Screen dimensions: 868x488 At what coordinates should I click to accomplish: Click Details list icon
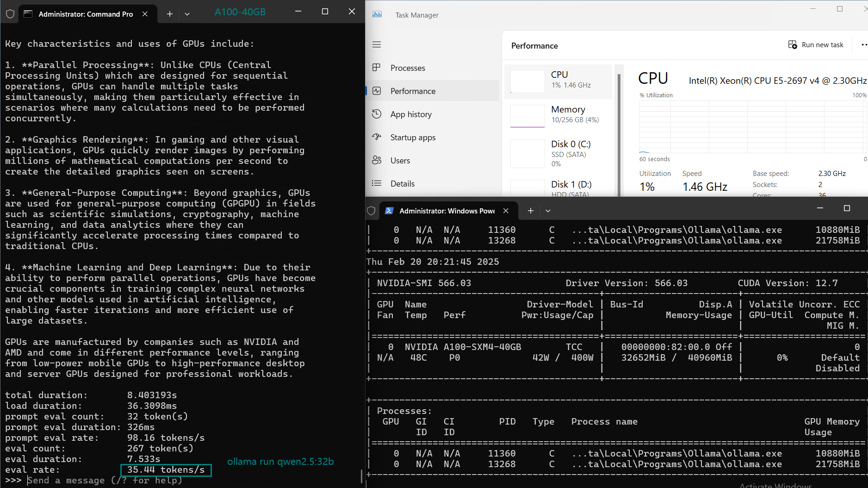click(377, 183)
